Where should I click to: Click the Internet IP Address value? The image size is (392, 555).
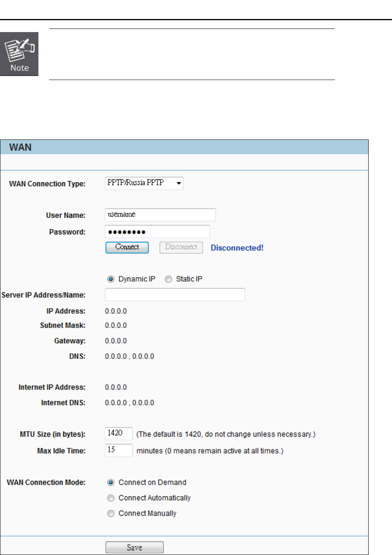116,387
